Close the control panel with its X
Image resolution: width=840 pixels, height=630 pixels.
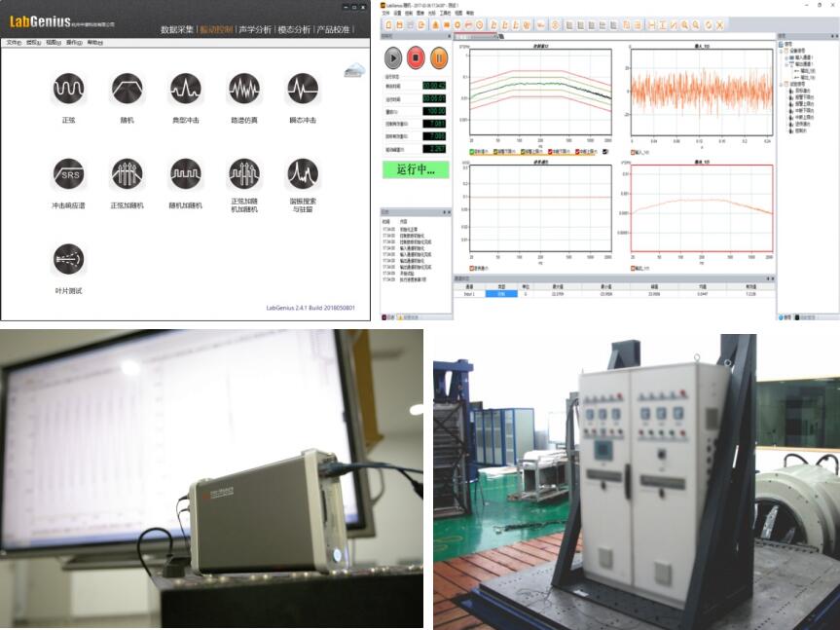point(449,36)
